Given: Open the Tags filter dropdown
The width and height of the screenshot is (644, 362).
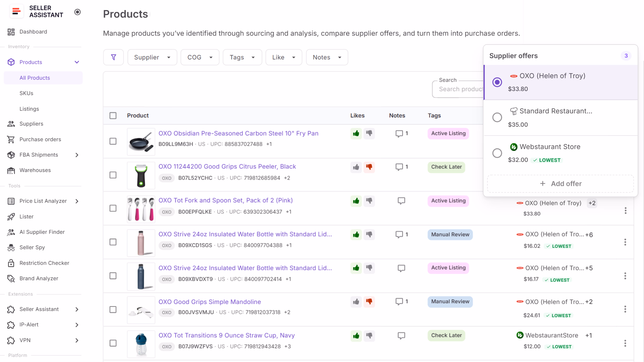Looking at the screenshot, I should [242, 57].
